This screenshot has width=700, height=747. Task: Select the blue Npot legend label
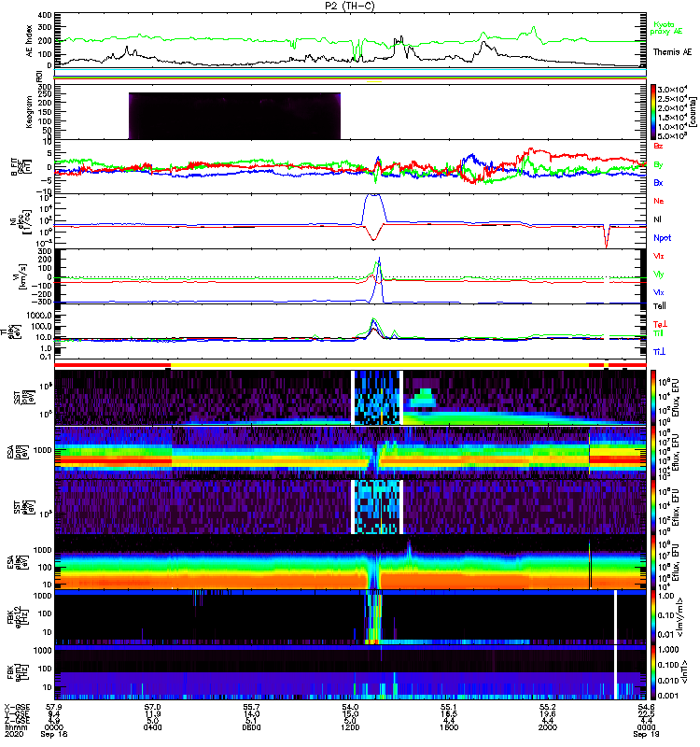662,238
